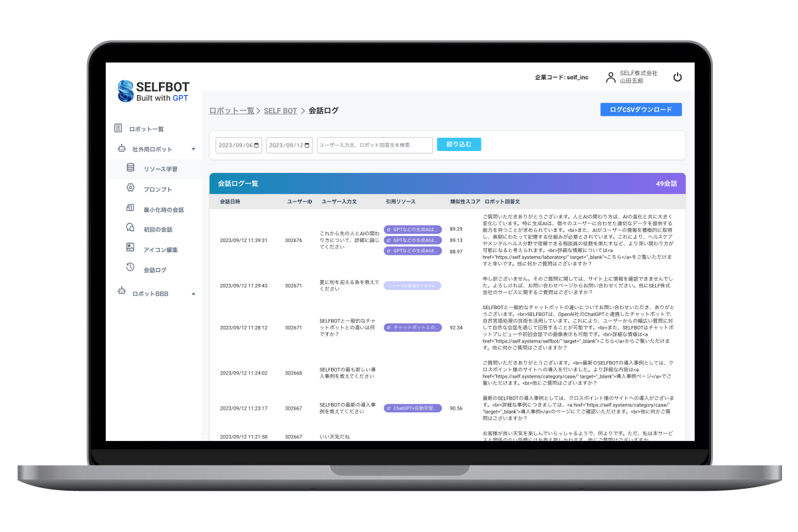The image size is (798, 532).
Task: Expand the ロボットBBB menu arrow
Action: pyautogui.click(x=193, y=293)
